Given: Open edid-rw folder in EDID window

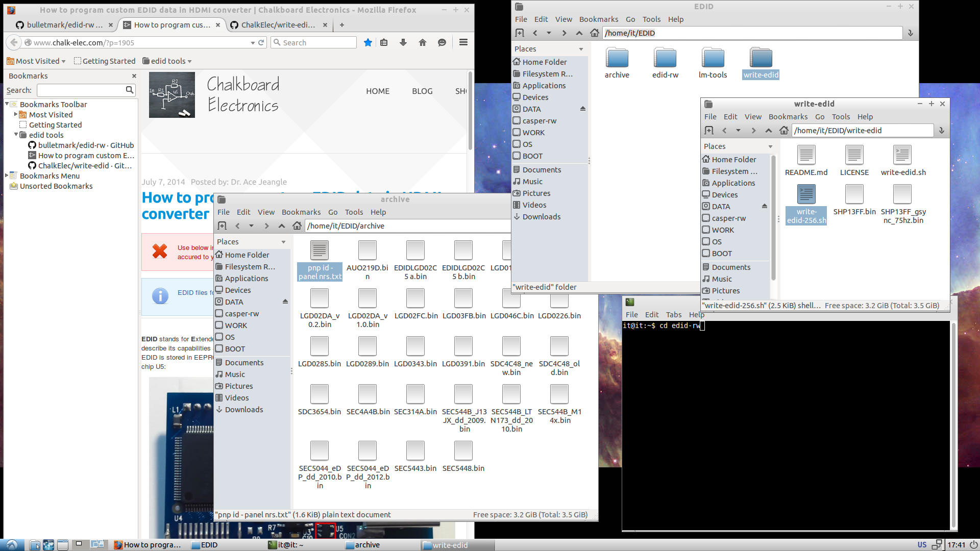Looking at the screenshot, I should [x=665, y=63].
